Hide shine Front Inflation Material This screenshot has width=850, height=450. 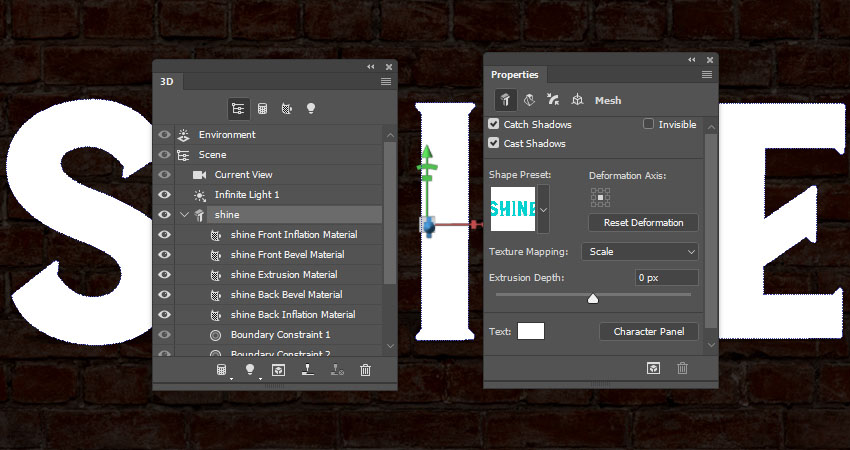164,235
